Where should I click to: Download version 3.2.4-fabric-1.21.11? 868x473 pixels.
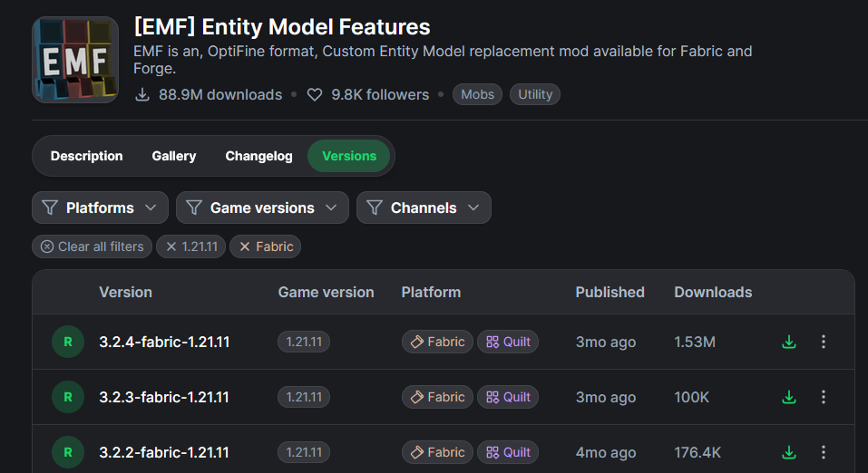789,342
